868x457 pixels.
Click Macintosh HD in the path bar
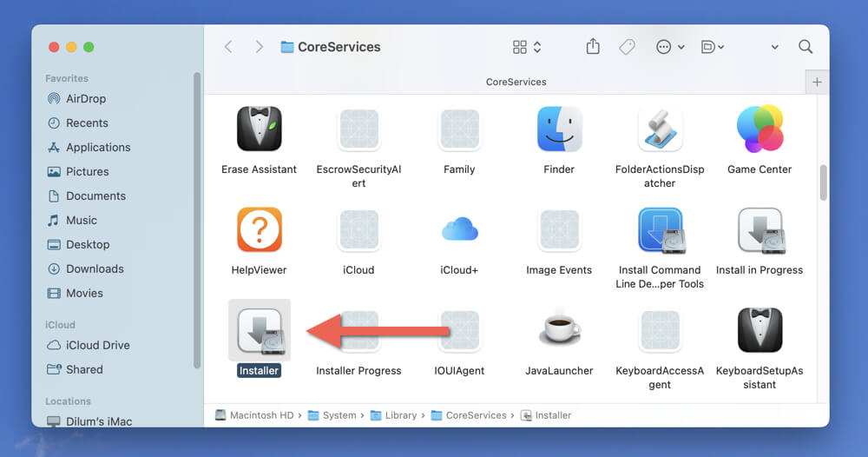pos(254,415)
